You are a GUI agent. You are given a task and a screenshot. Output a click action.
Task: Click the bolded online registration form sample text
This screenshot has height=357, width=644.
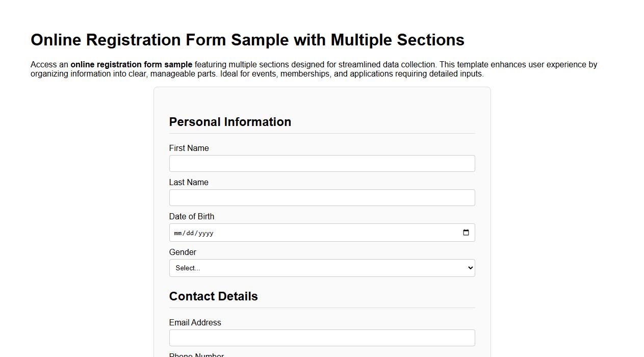pyautogui.click(x=131, y=64)
